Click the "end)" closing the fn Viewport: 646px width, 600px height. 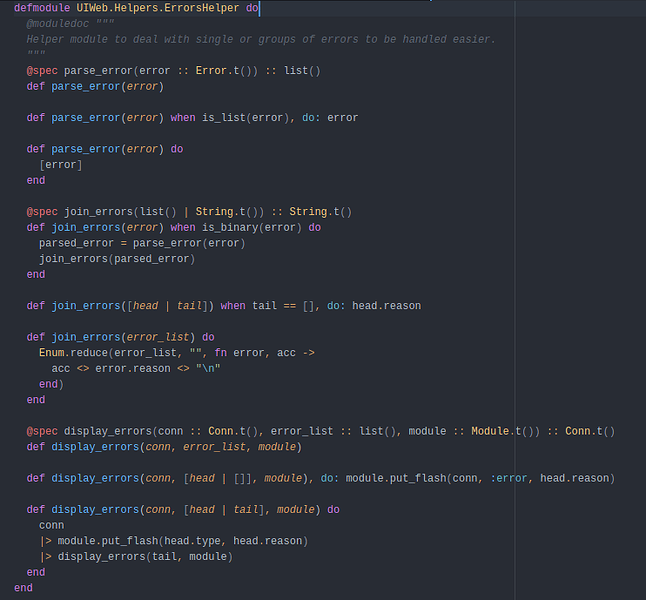click(x=51, y=384)
